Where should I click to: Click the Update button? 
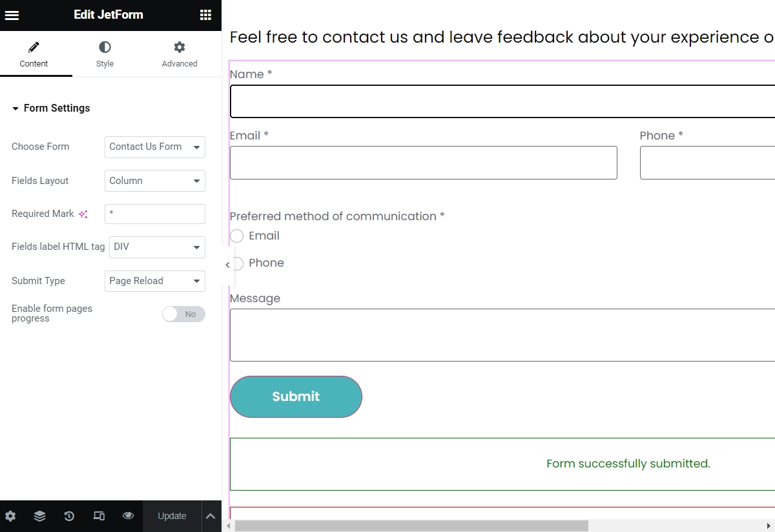pyautogui.click(x=172, y=516)
